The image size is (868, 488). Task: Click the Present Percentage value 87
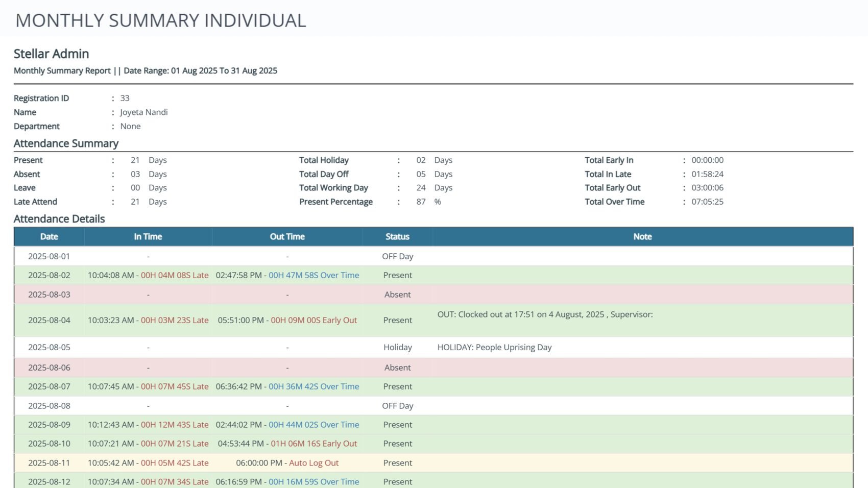coord(421,202)
